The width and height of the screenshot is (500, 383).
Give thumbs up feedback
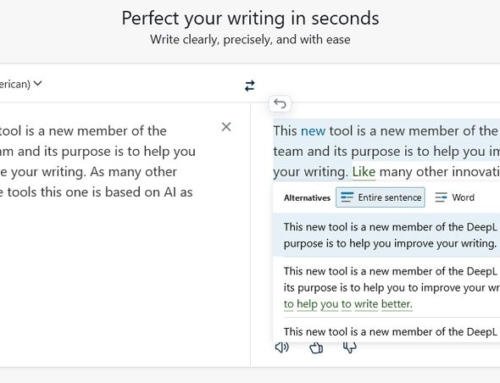pos(316,348)
